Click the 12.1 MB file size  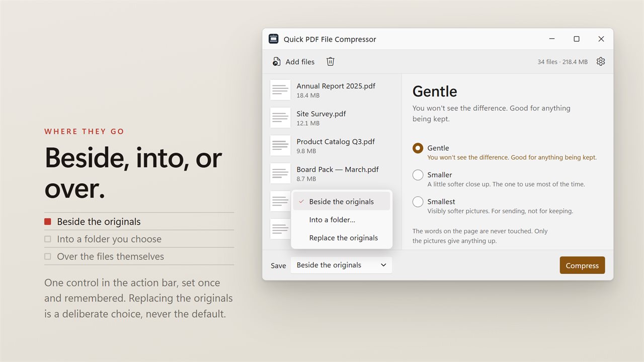coord(308,123)
